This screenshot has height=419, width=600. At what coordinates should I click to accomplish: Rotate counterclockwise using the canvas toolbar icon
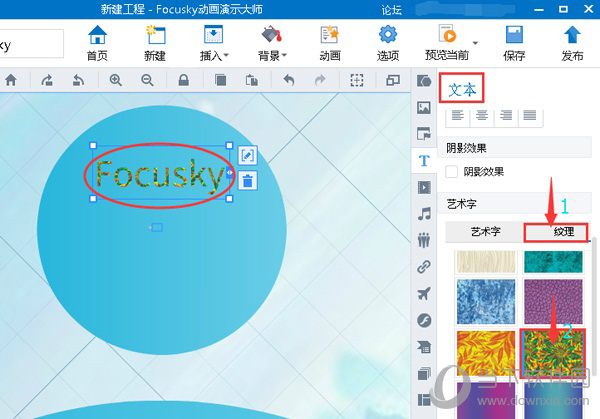click(78, 80)
